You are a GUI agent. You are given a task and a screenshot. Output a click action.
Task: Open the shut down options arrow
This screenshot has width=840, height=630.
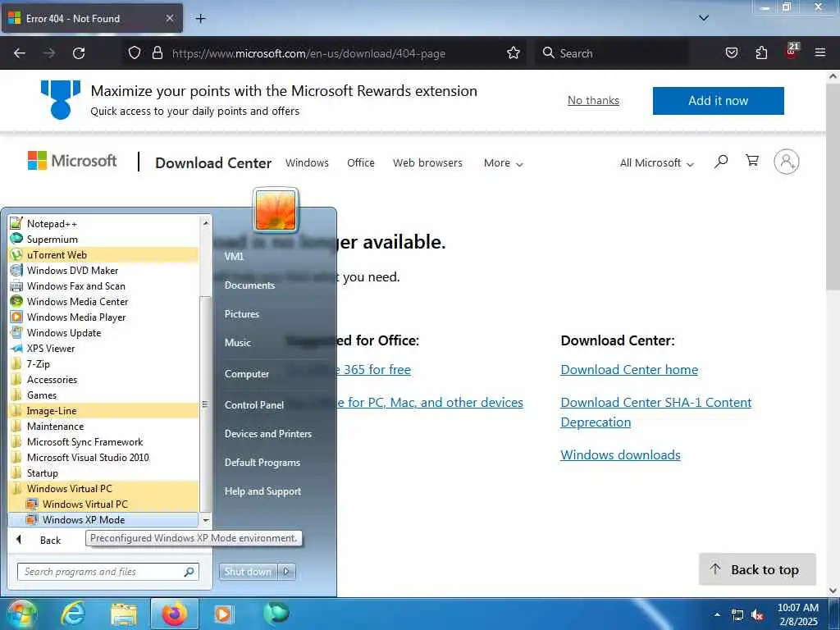click(286, 572)
